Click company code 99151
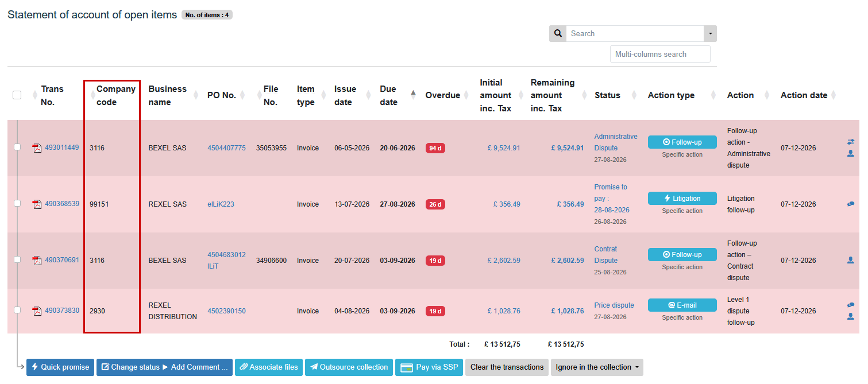868x384 pixels. coord(99,204)
